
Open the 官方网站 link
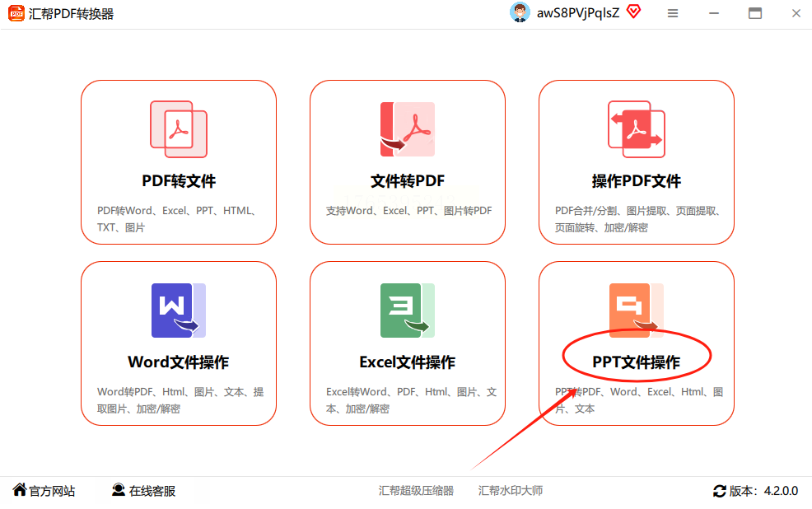tap(52, 491)
